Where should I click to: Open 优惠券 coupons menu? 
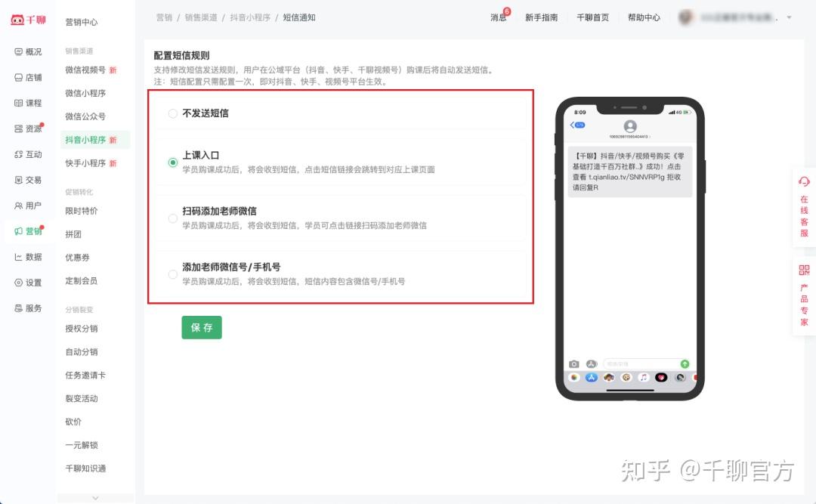click(x=77, y=257)
